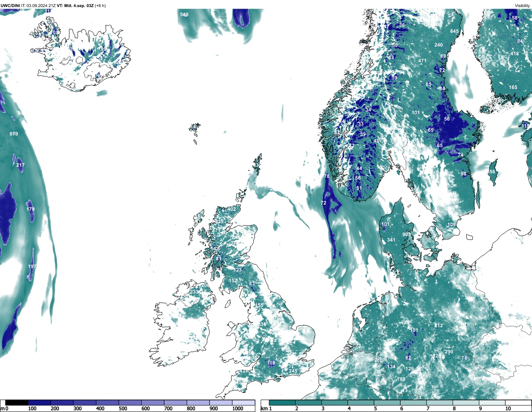
Task: Click the value 165 in southern Finland
Action: pos(513,87)
